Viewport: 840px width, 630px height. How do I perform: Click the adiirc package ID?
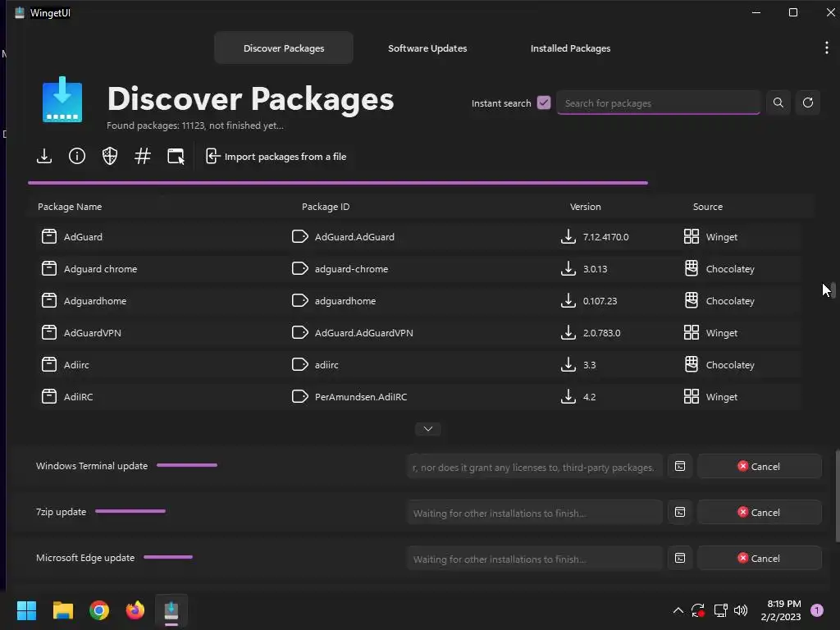(x=326, y=365)
